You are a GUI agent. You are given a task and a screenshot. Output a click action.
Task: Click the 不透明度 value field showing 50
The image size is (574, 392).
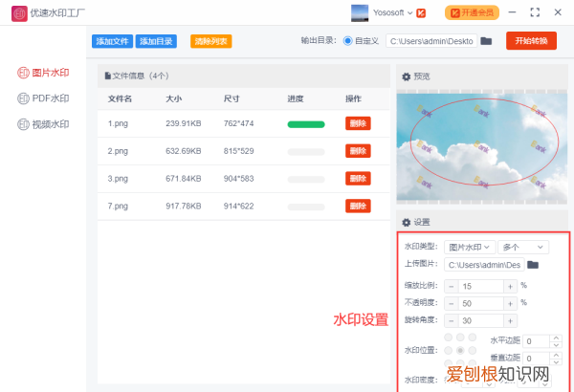coord(480,303)
